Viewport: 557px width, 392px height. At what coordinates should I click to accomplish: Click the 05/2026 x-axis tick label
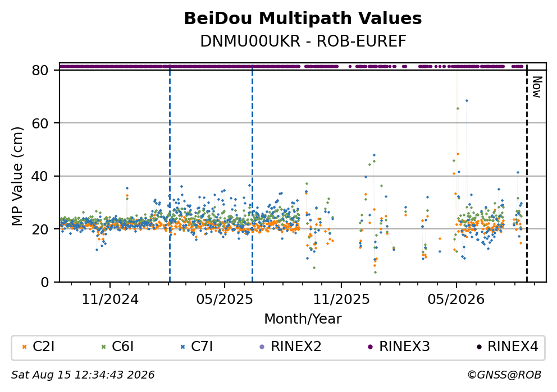click(456, 300)
